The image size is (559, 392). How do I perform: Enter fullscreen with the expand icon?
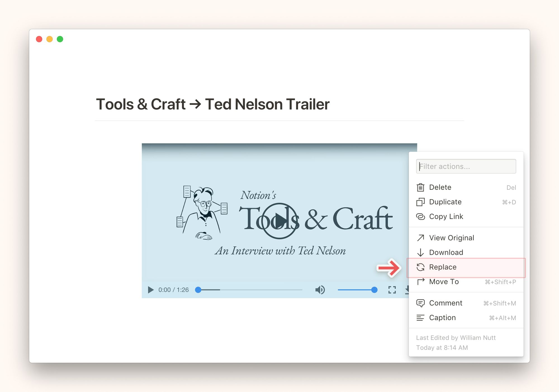tap(392, 290)
